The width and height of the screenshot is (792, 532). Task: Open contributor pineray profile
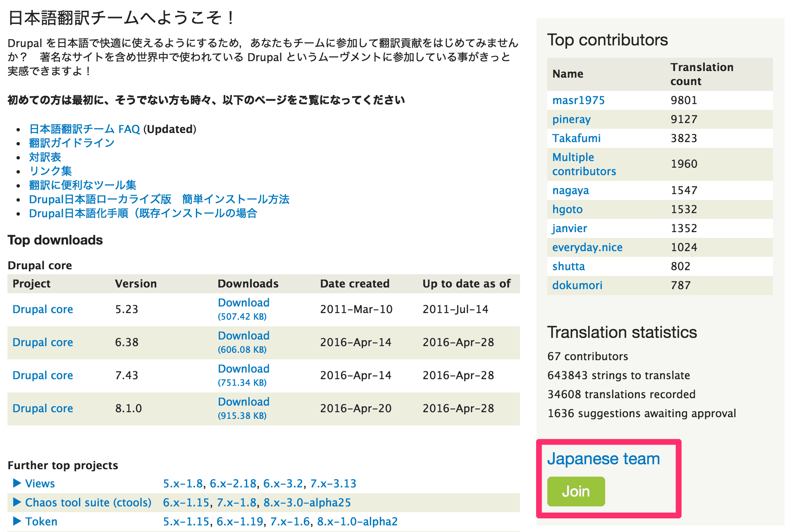(571, 119)
